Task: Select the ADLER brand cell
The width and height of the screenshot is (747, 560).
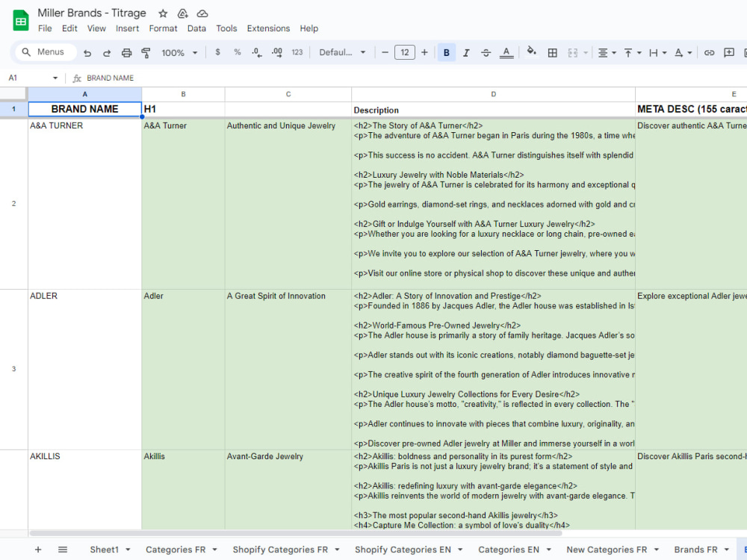Action: [x=85, y=369]
